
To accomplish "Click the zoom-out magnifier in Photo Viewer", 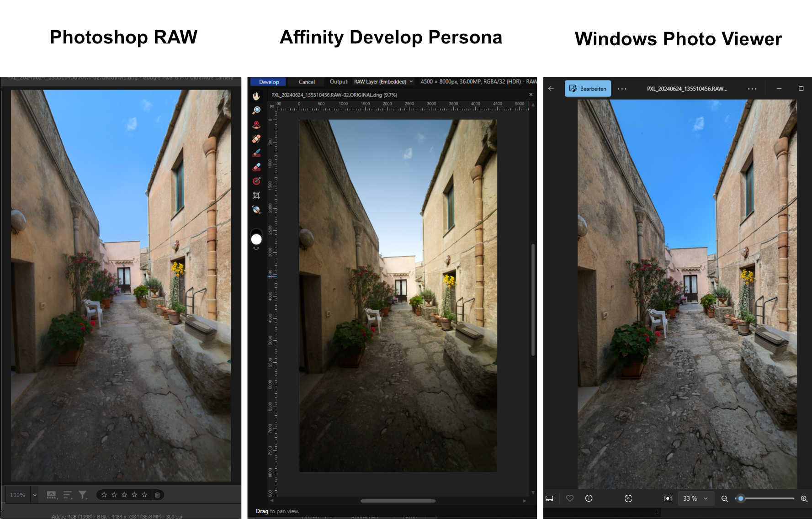I will (724, 498).
